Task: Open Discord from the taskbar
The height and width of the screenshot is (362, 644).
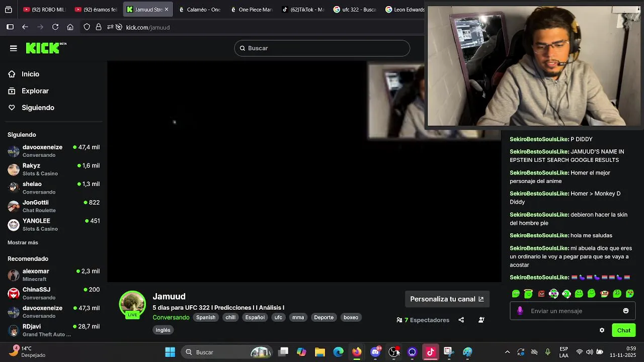Action: (375, 352)
